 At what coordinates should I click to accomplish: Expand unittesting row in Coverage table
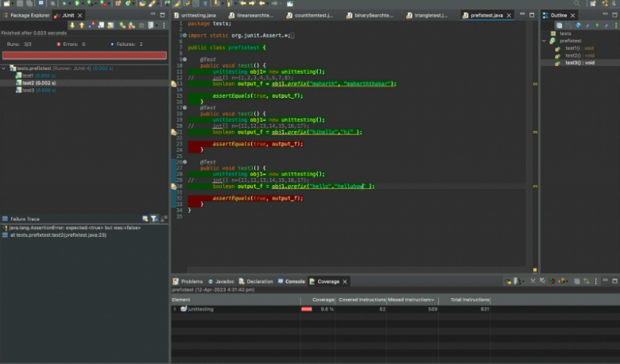pyautogui.click(x=175, y=308)
